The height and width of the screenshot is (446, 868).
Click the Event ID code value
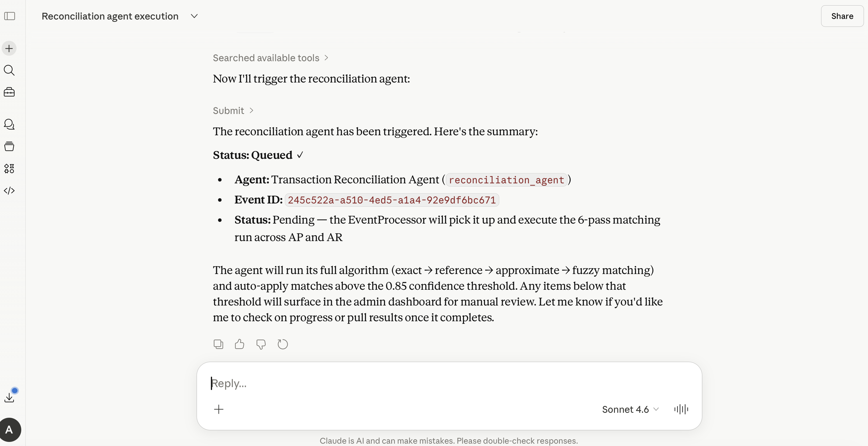[x=391, y=200]
